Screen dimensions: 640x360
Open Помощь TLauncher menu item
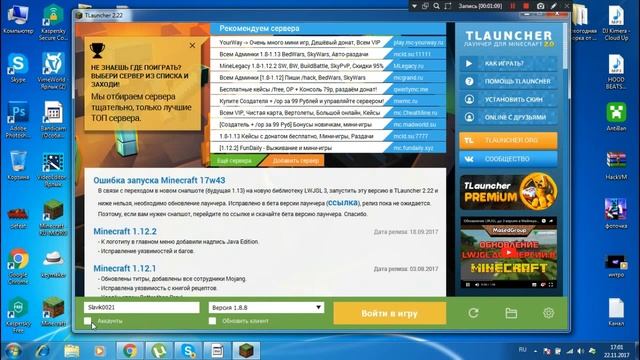508,82
